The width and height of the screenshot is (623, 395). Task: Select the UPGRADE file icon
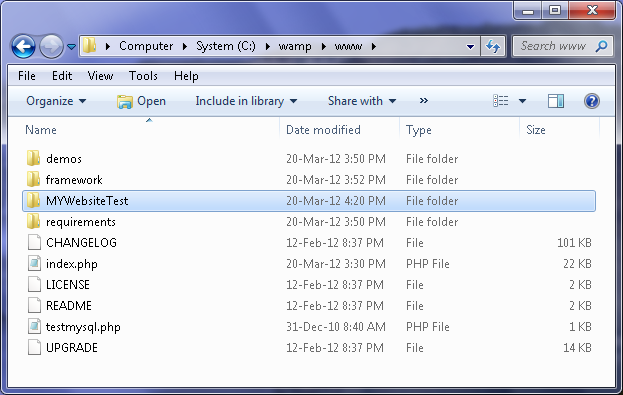pos(34,348)
